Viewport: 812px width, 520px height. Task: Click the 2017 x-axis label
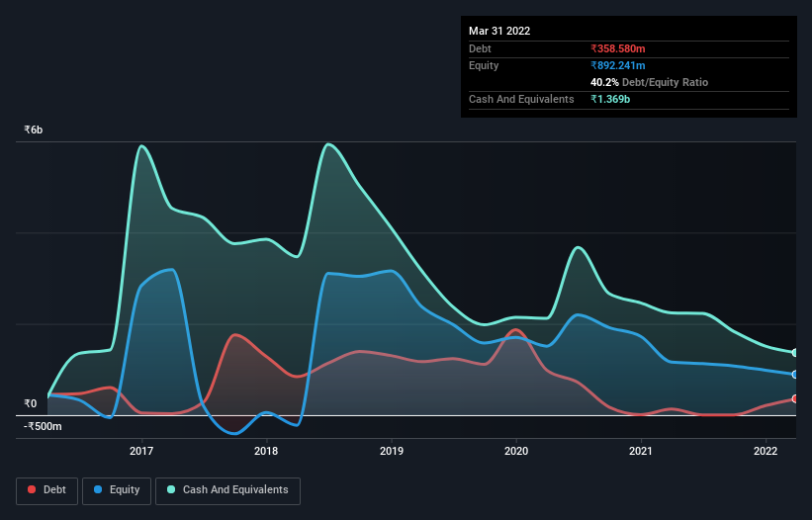(x=141, y=451)
